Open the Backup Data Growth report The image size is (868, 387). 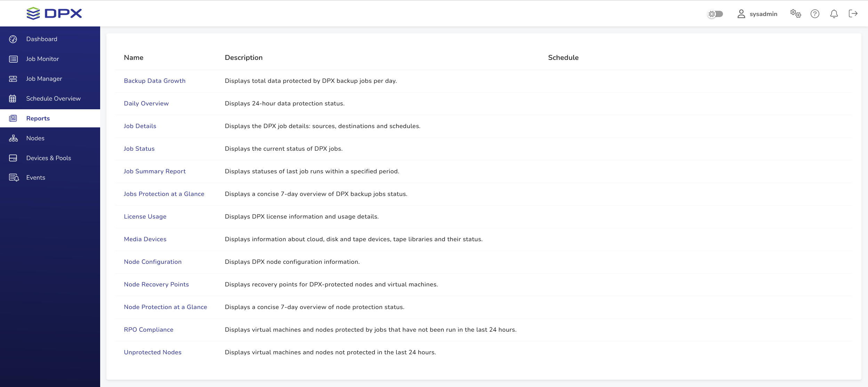tap(154, 81)
